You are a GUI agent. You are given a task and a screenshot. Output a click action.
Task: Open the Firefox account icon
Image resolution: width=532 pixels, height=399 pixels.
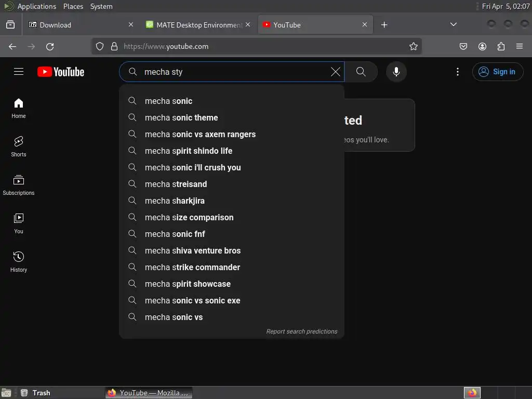point(482,46)
